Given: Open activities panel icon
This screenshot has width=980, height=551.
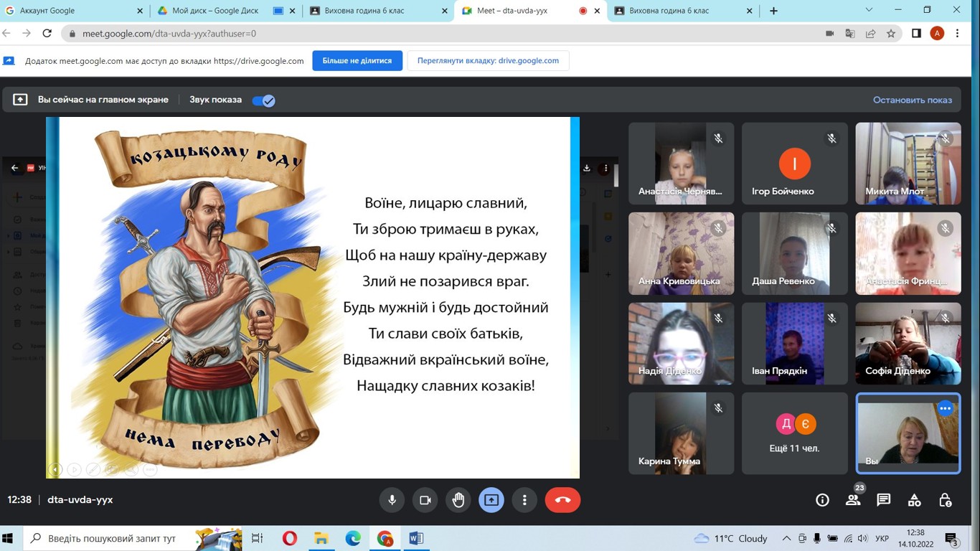Looking at the screenshot, I should tap(914, 500).
